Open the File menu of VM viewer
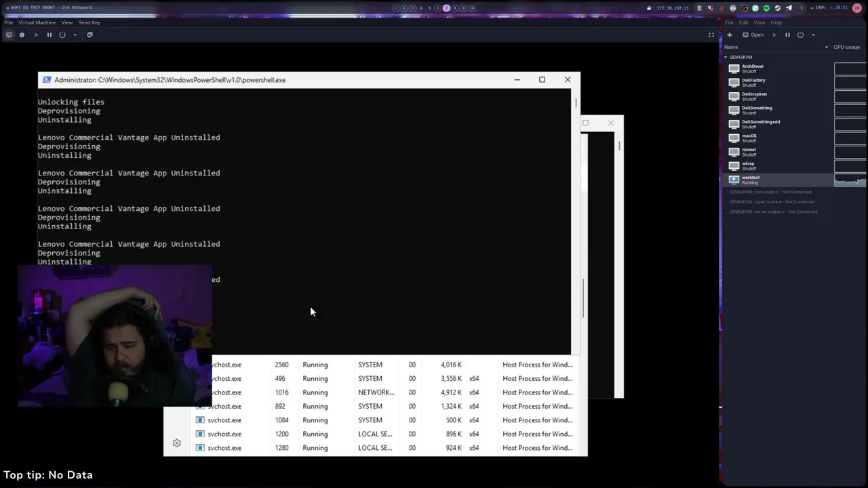This screenshot has height=488, width=868. tap(9, 22)
